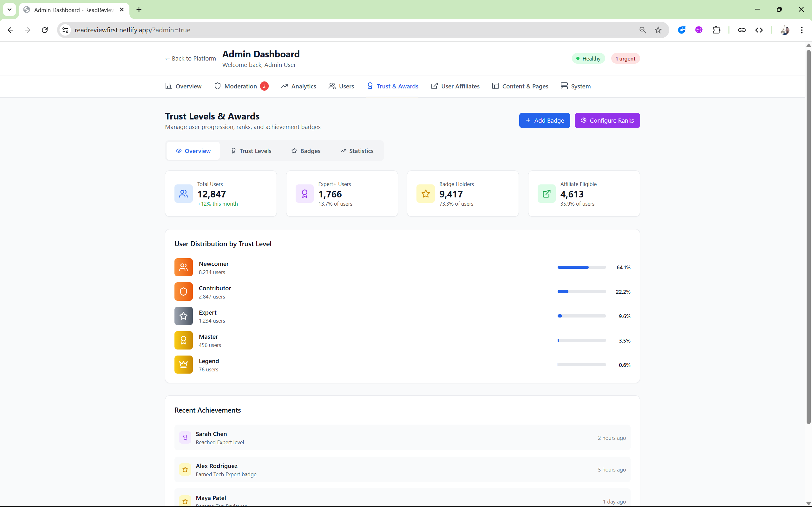Click the Affiliate Eligible card icon
The width and height of the screenshot is (812, 507).
(x=546, y=194)
